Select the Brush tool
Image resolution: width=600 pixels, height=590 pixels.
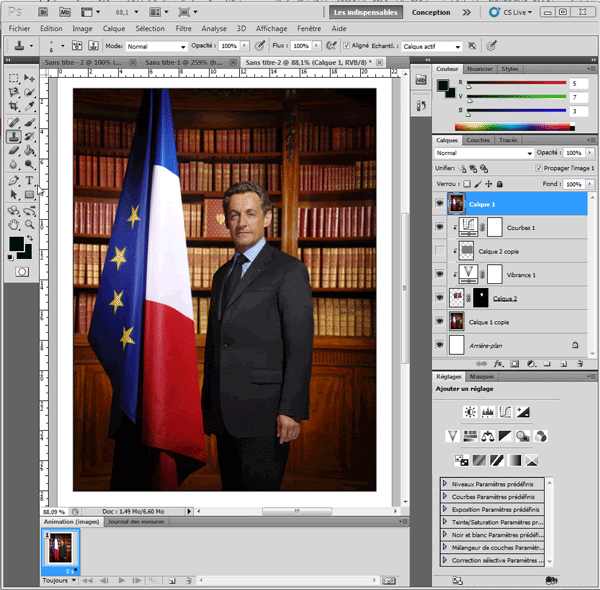click(29, 122)
